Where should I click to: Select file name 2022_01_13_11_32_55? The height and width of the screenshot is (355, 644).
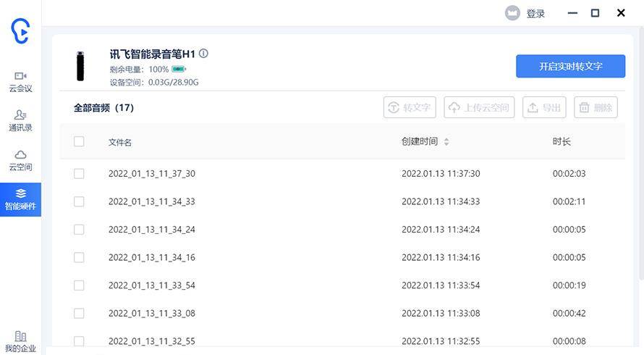click(152, 341)
